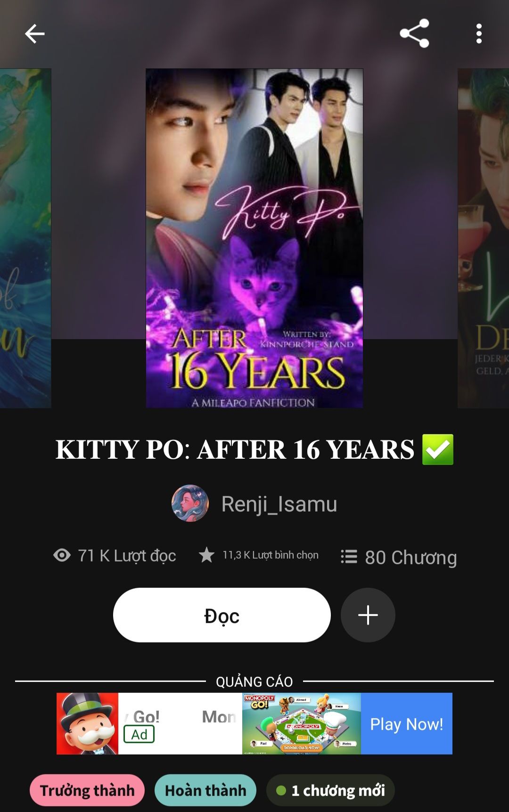Tap the star votes icon
Viewport: 509px width, 812px height.
pyautogui.click(x=206, y=555)
